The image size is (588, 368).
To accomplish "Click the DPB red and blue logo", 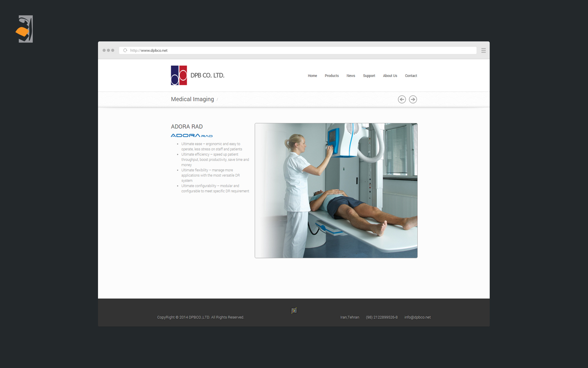I will [179, 75].
